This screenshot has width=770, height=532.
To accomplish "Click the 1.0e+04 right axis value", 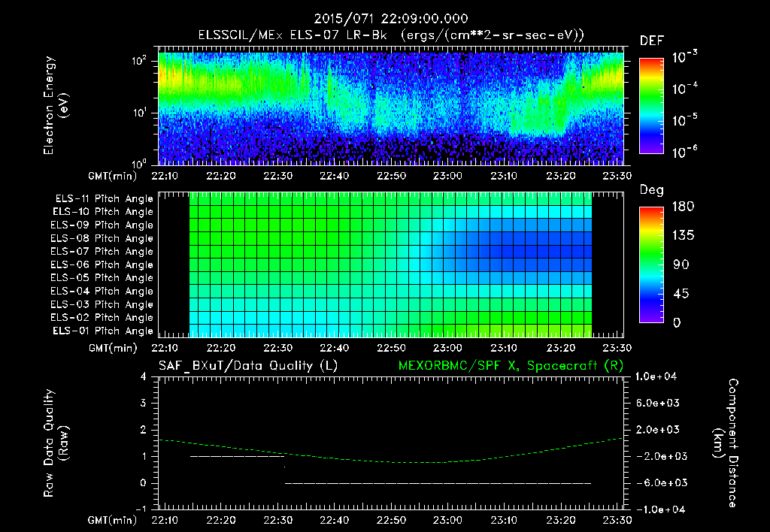I will (656, 377).
